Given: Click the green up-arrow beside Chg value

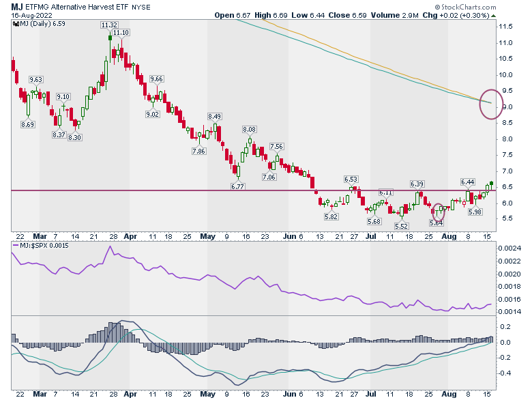Looking at the screenshot, I should (493, 16).
